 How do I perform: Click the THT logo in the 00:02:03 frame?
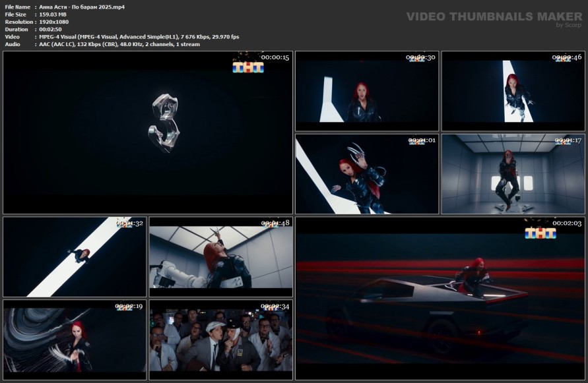click(540, 233)
